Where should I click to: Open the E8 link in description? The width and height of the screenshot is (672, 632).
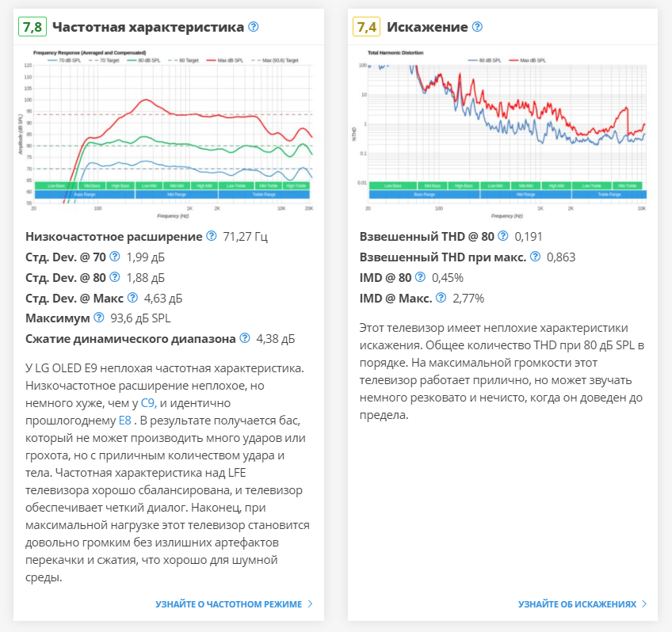pyautogui.click(x=125, y=421)
